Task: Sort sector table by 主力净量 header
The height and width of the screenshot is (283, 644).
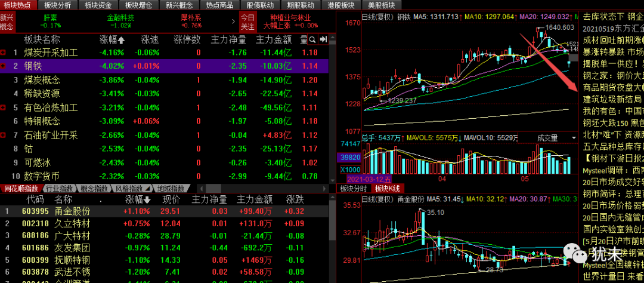Action: point(228,40)
